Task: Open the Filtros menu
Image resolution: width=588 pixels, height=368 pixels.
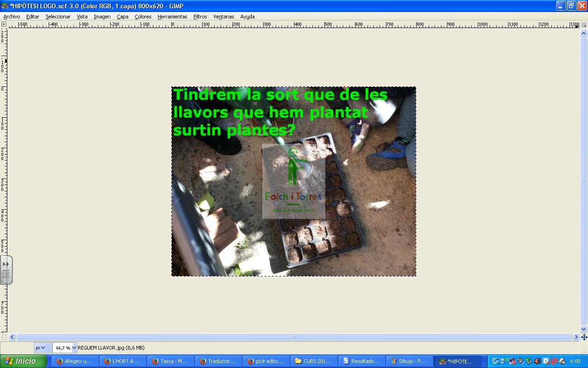Action: pos(200,17)
